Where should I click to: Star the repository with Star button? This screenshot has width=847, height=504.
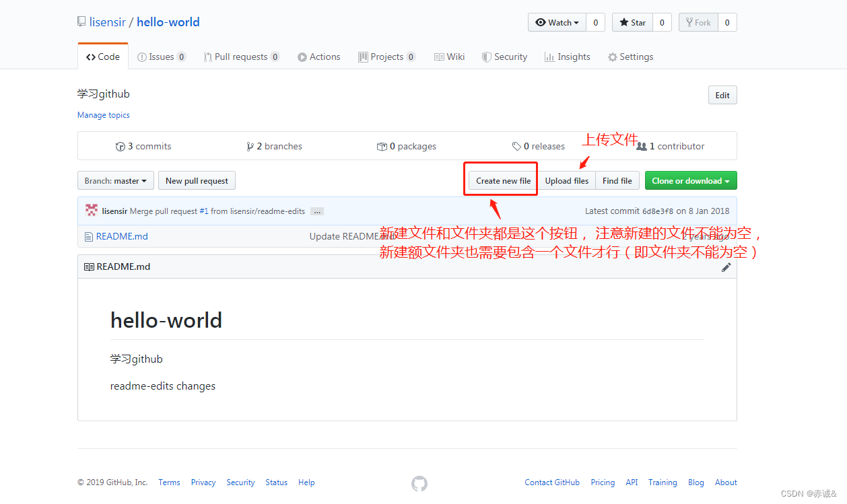(x=632, y=22)
